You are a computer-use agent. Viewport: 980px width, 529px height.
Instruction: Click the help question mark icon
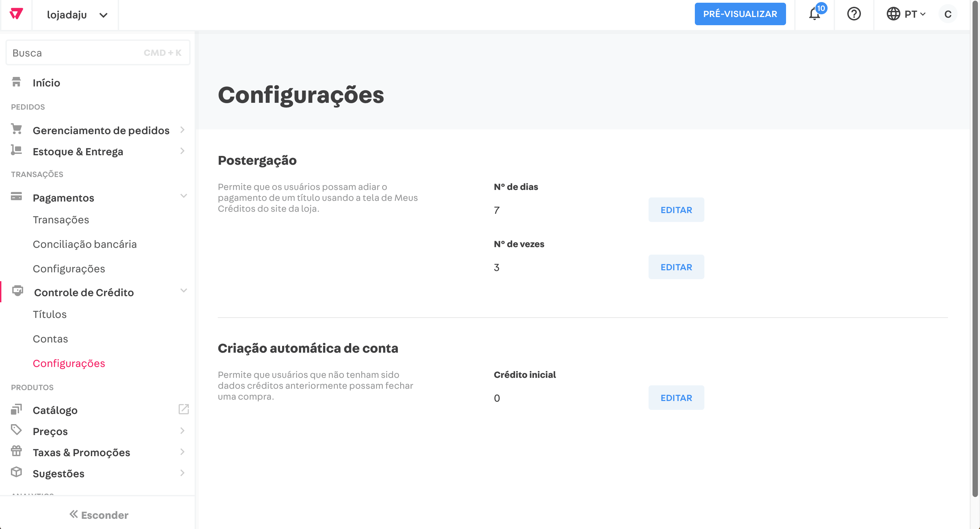[854, 14]
